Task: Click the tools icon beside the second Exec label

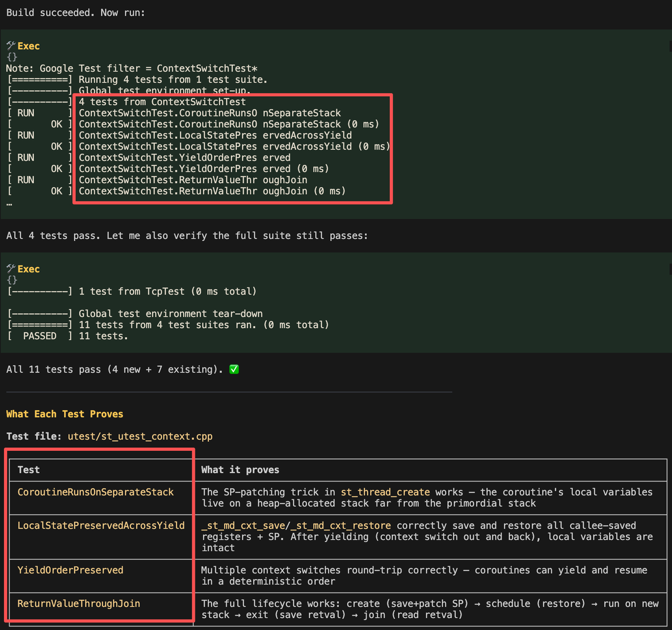Action: (11, 269)
